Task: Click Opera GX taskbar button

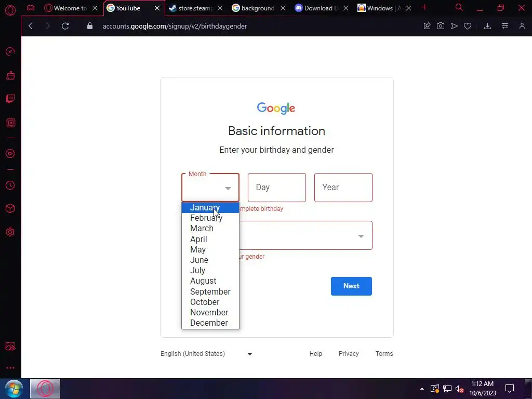Action: (x=45, y=389)
